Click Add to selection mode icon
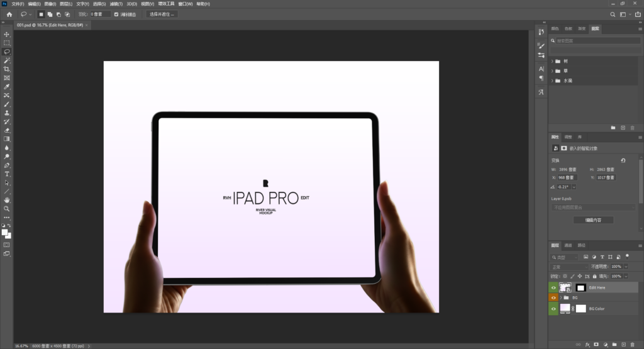644x349 pixels. 50,14
